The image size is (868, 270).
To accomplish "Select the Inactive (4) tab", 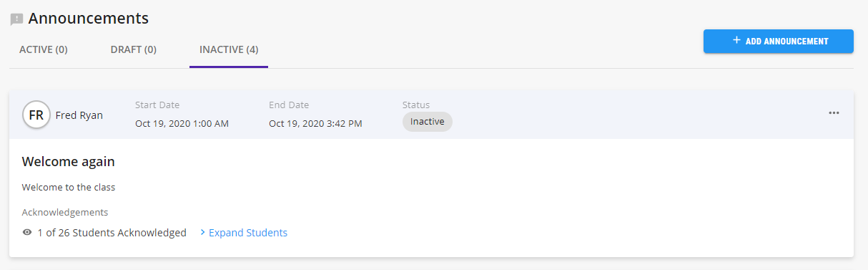I will [x=229, y=49].
